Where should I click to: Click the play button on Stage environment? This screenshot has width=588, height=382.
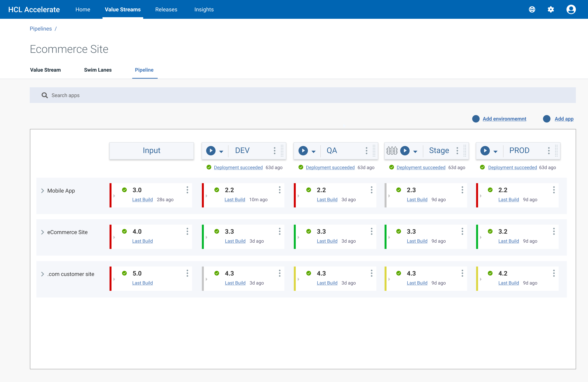tap(405, 150)
